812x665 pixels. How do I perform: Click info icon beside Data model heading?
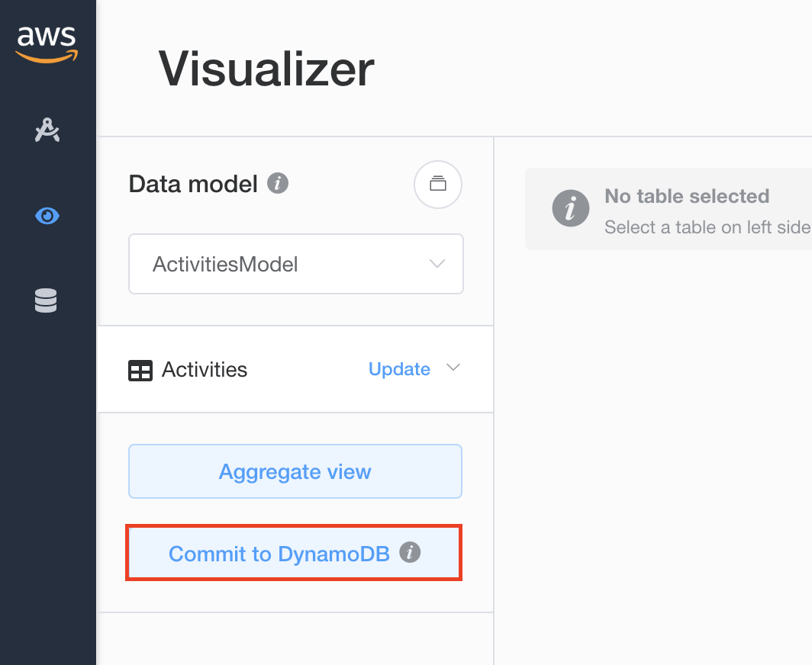tap(278, 183)
